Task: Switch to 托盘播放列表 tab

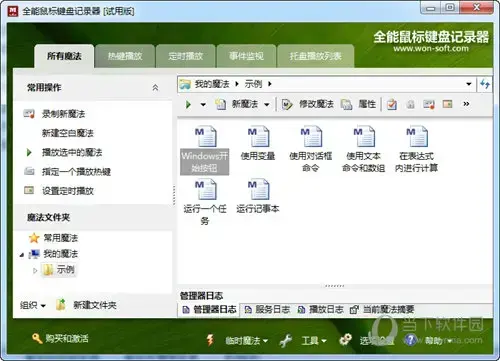Action: click(315, 56)
